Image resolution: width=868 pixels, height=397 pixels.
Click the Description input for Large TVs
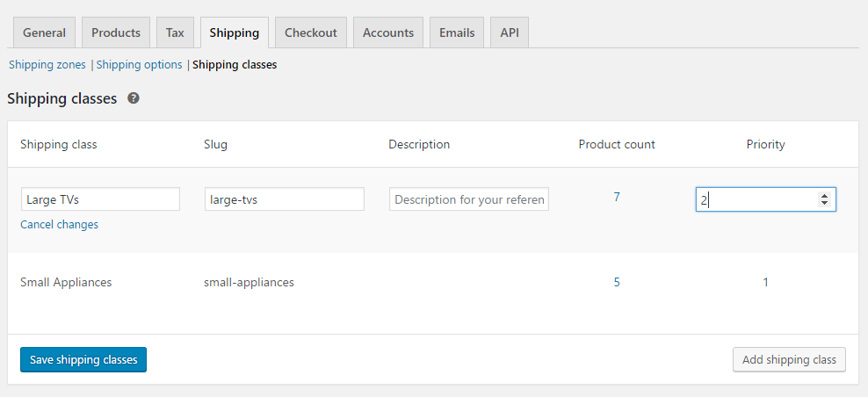(x=469, y=199)
